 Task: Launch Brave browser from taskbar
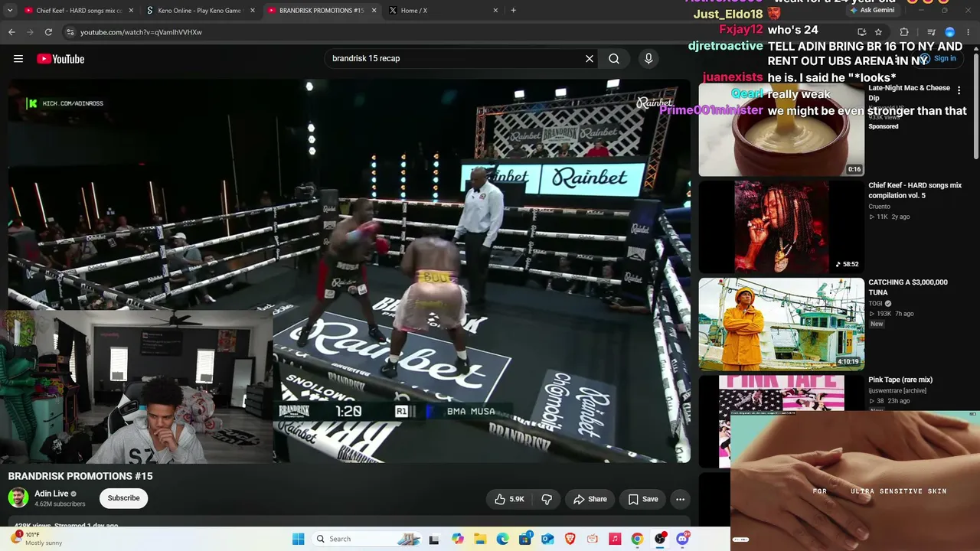click(x=570, y=539)
